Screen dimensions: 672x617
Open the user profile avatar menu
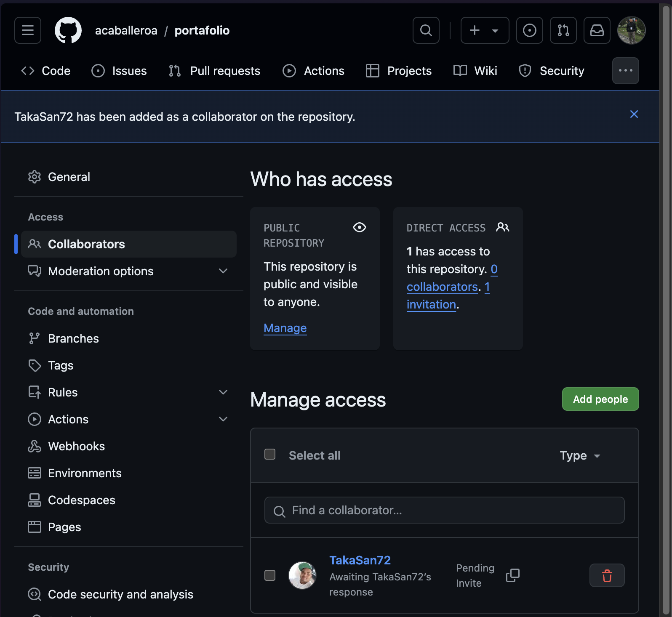[632, 30]
